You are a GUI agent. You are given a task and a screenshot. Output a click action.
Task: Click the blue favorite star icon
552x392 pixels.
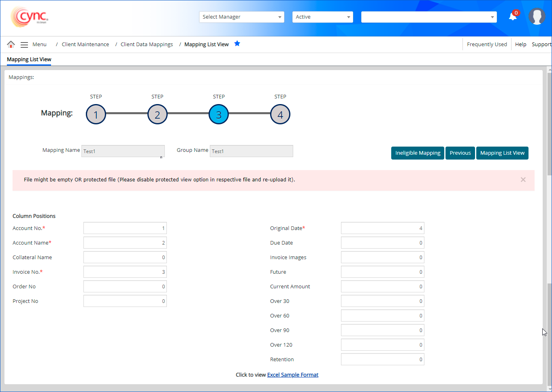237,44
